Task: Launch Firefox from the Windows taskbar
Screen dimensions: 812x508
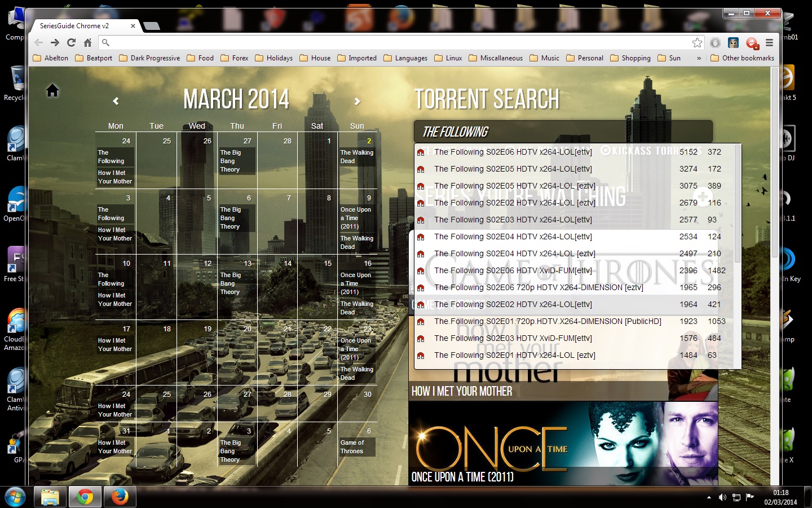Action: [x=120, y=497]
